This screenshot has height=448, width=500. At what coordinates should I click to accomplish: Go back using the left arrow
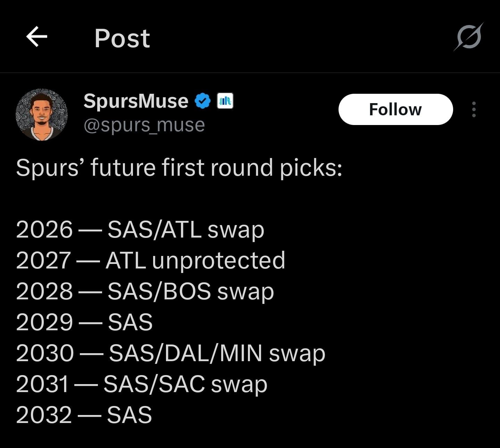coord(37,37)
